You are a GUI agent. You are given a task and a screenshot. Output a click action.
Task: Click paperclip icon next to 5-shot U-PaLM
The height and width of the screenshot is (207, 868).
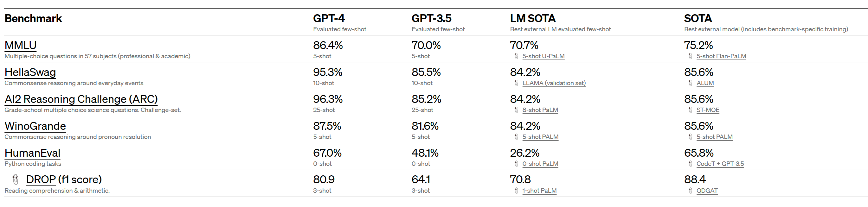coord(516,56)
